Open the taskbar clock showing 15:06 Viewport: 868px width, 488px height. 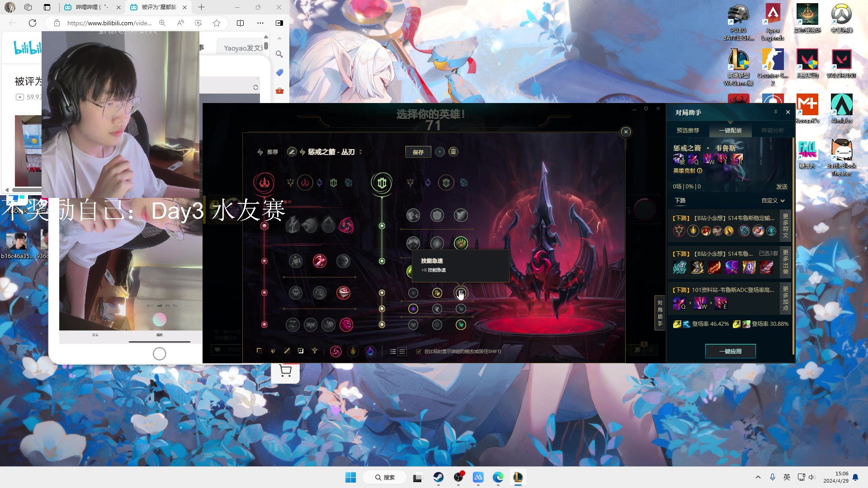836,477
